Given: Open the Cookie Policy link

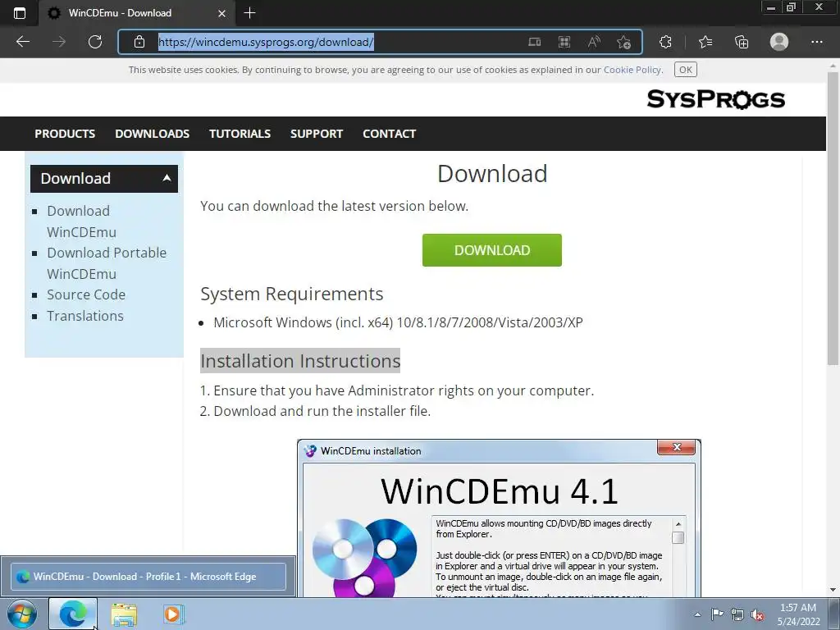Looking at the screenshot, I should click(632, 70).
